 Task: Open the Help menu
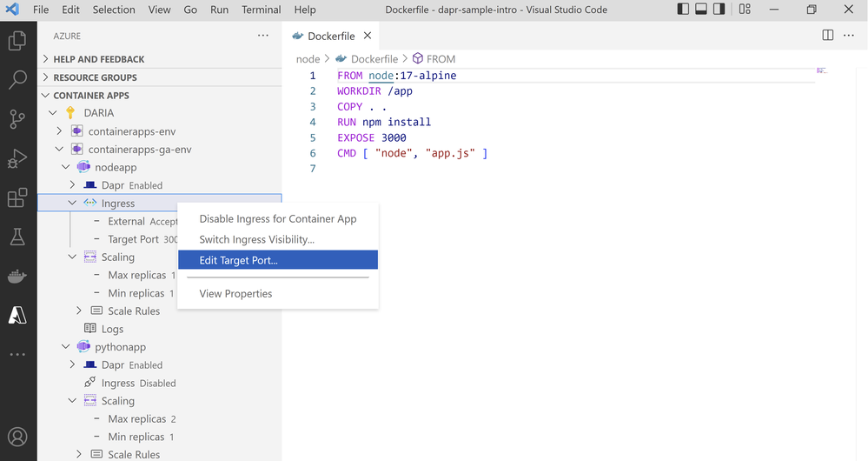[305, 10]
